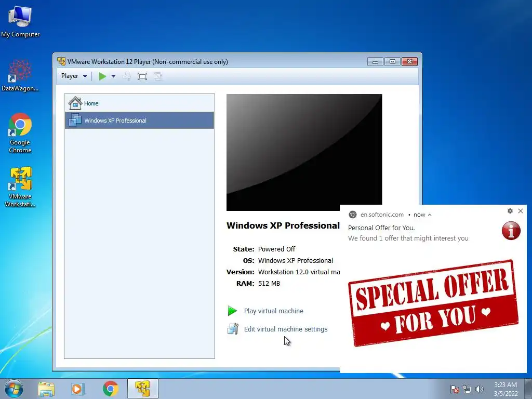Image resolution: width=532 pixels, height=399 pixels.
Task: Enter full screen mode toolbar icon
Action: coord(142,76)
